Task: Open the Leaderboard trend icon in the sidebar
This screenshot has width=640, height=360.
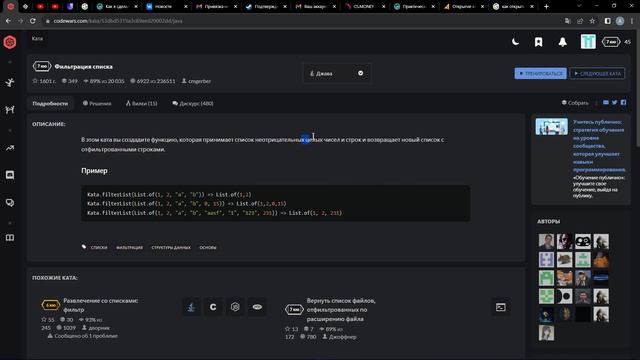Action: point(10,148)
